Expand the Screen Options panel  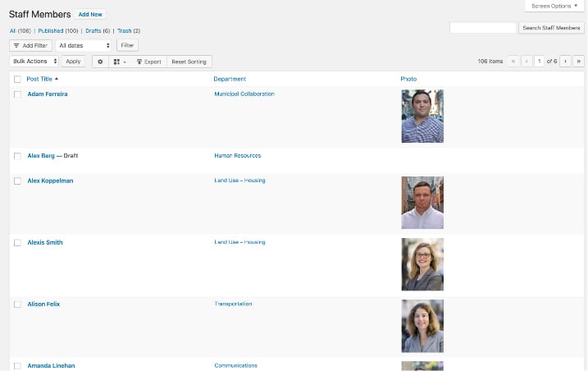(x=554, y=6)
